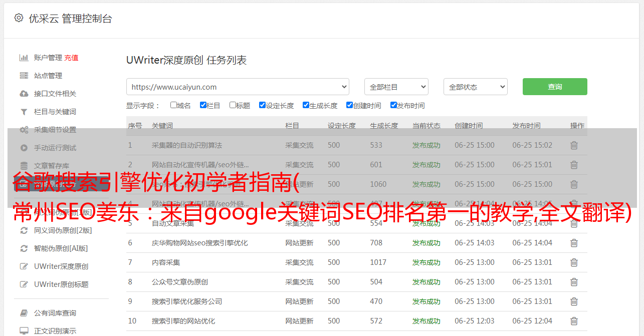Go to 智能伪原创[AI版] page
The width and height of the screenshot is (644, 336).
[61, 248]
